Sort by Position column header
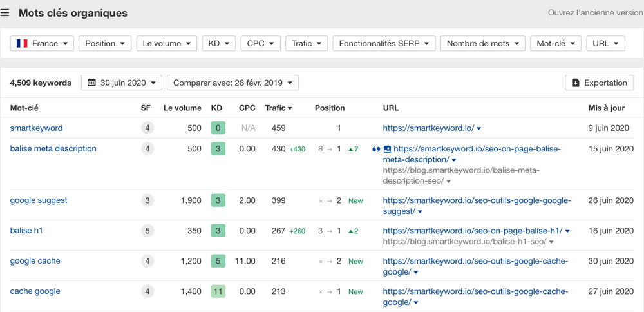 click(x=330, y=108)
